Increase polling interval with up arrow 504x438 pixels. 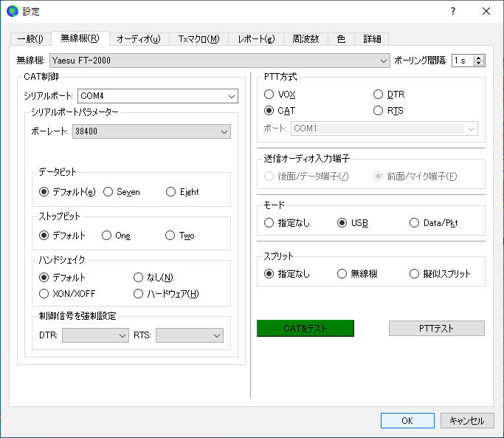(x=480, y=58)
